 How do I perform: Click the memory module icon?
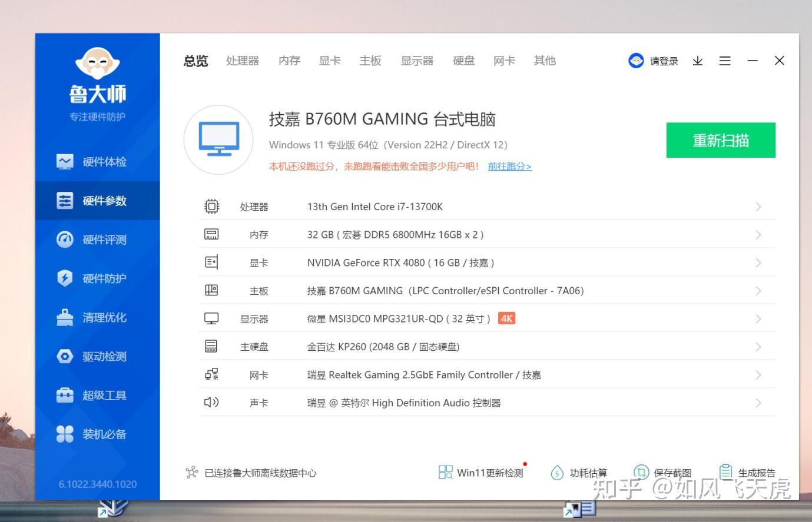point(211,234)
